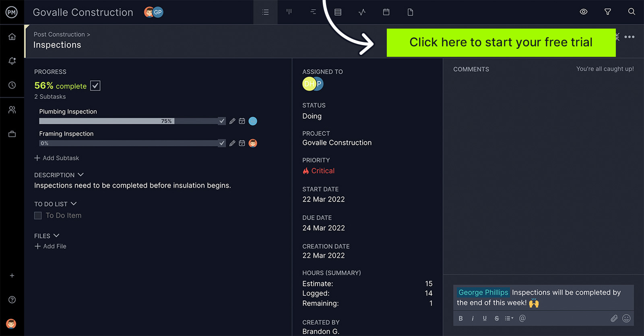
Task: Open the home icon in sidebar
Action: (12, 37)
